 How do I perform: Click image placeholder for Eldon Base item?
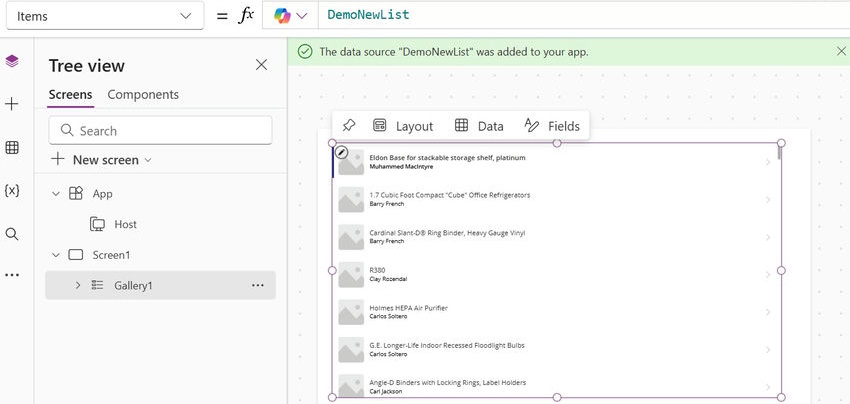[351, 162]
